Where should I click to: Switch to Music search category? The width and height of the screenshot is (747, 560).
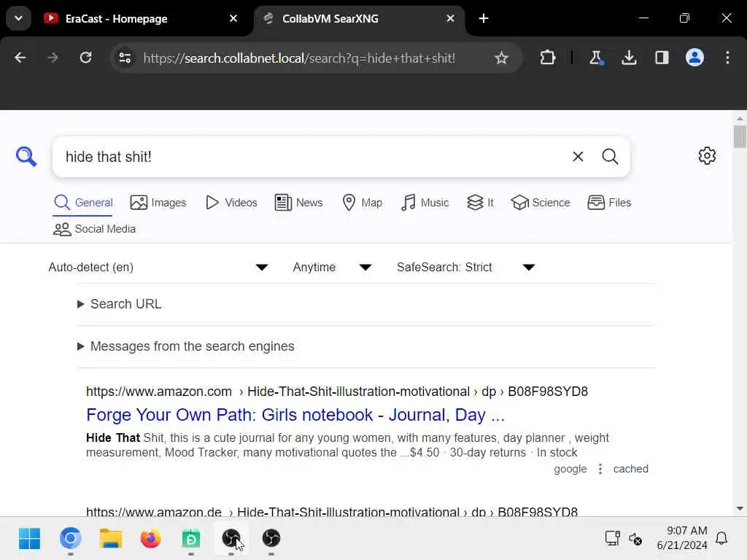(425, 203)
